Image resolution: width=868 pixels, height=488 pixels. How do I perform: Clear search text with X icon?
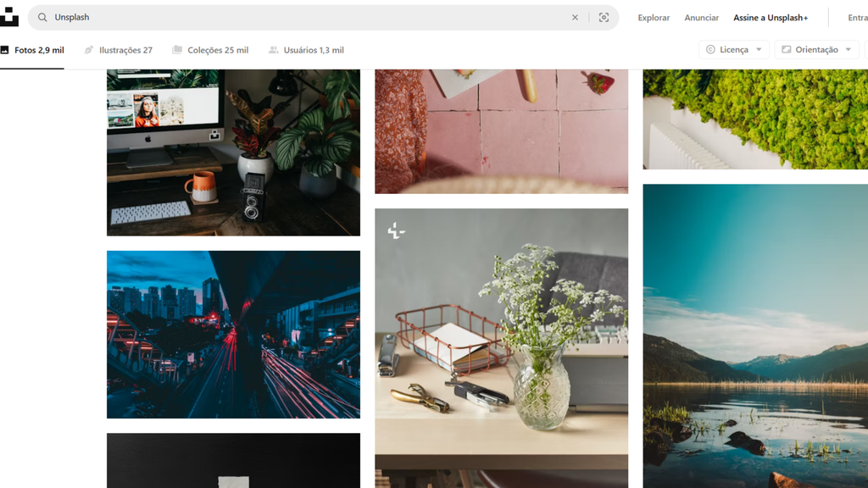point(576,18)
